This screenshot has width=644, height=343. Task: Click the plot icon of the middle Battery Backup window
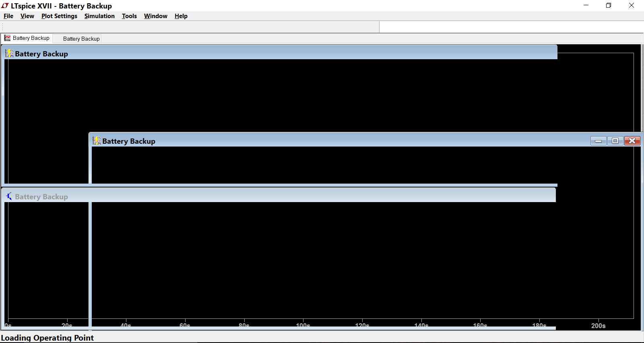pos(97,141)
